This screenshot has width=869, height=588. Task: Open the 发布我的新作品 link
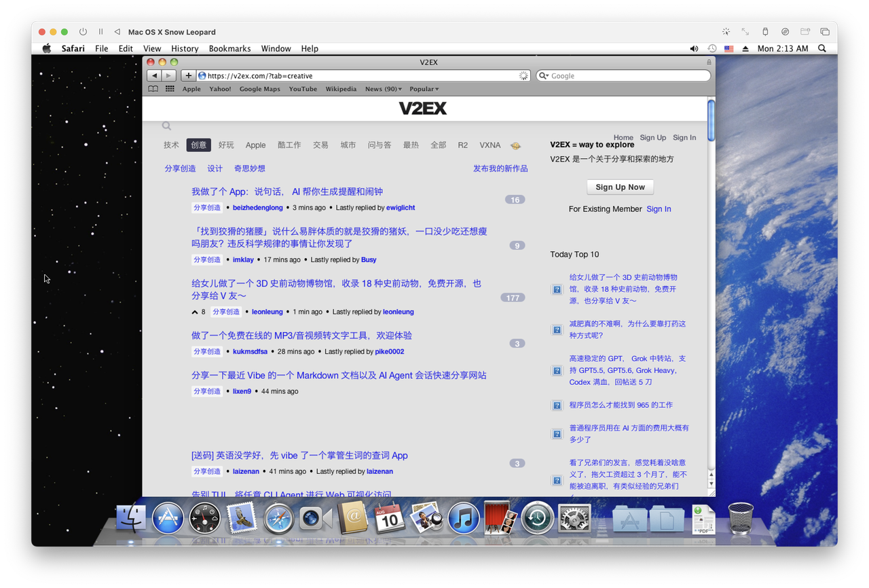pyautogui.click(x=500, y=168)
